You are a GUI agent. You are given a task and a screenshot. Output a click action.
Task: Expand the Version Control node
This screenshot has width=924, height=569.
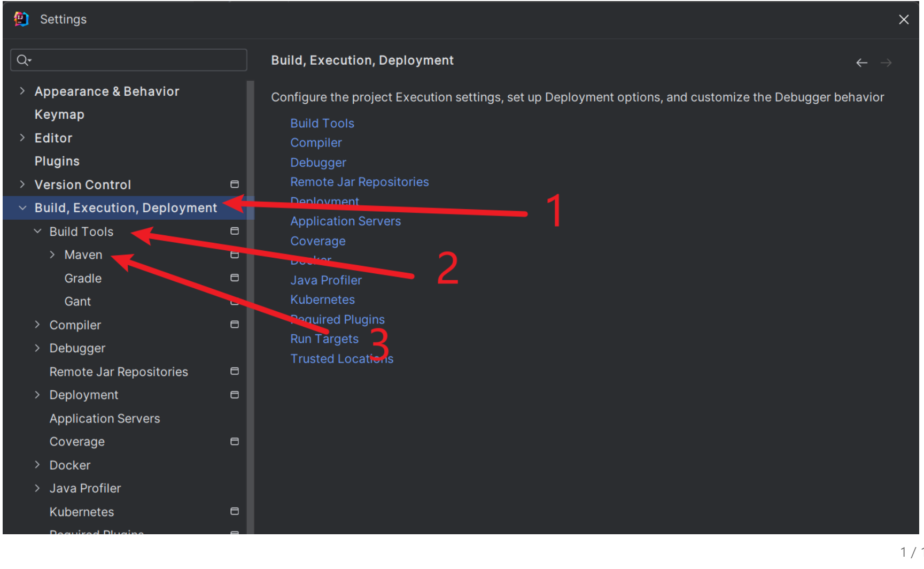point(22,184)
